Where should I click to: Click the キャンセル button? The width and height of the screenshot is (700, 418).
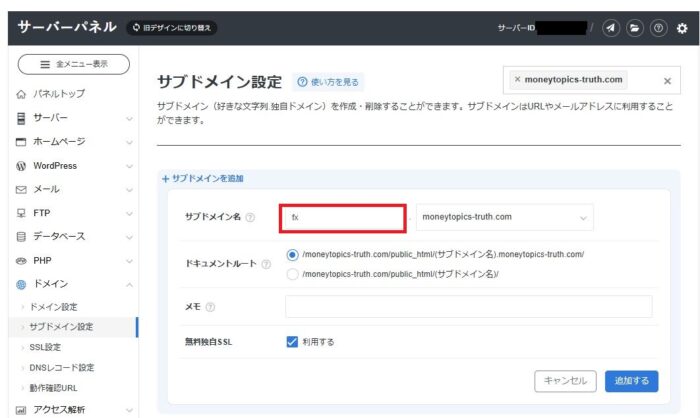coord(567,381)
